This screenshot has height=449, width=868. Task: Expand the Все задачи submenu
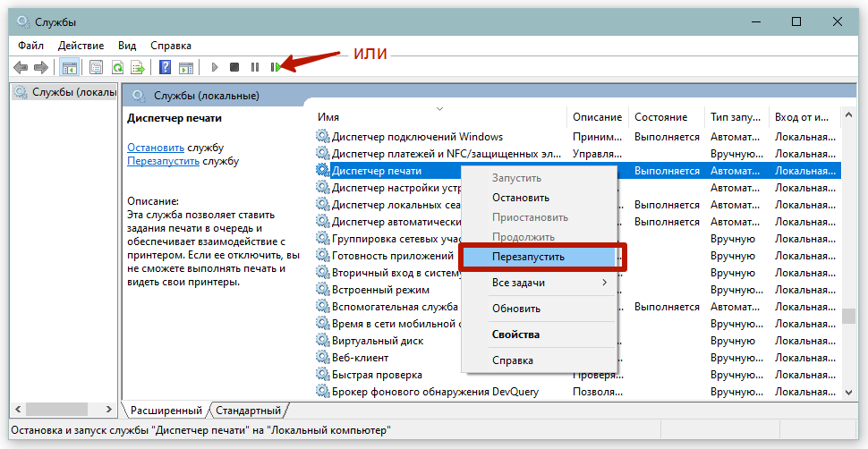click(537, 283)
